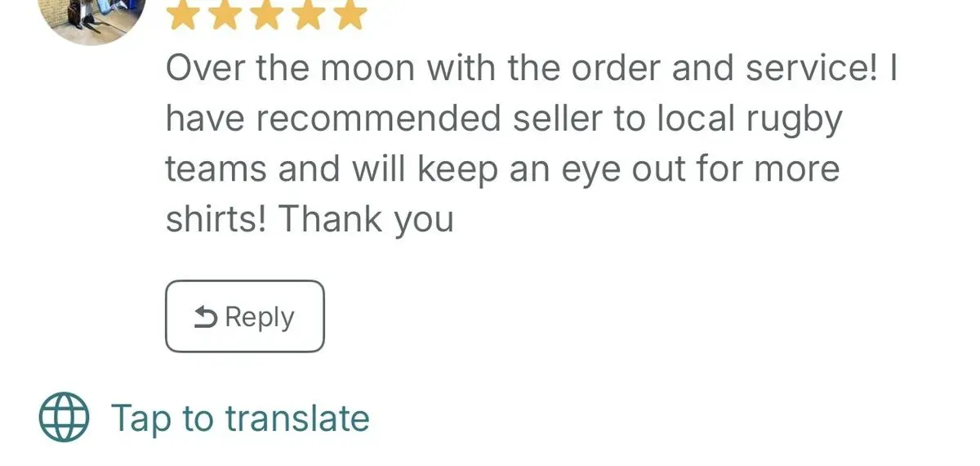Click the fourth yellow rating star
The height and width of the screenshot is (466, 980).
pos(308,15)
